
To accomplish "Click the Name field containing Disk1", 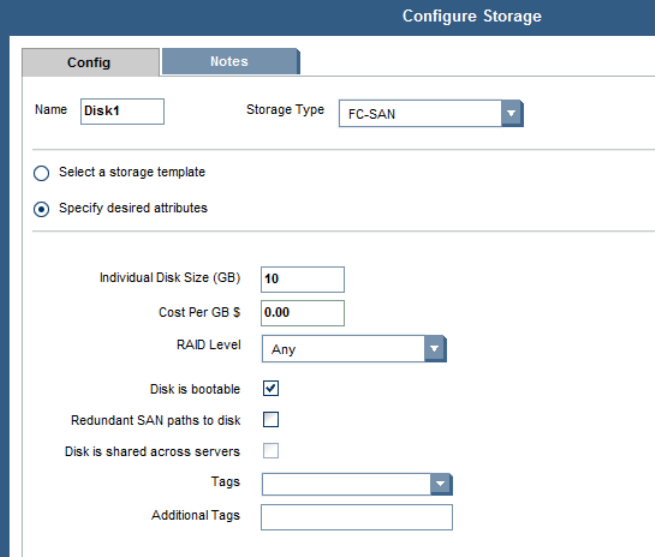I will 122,111.
